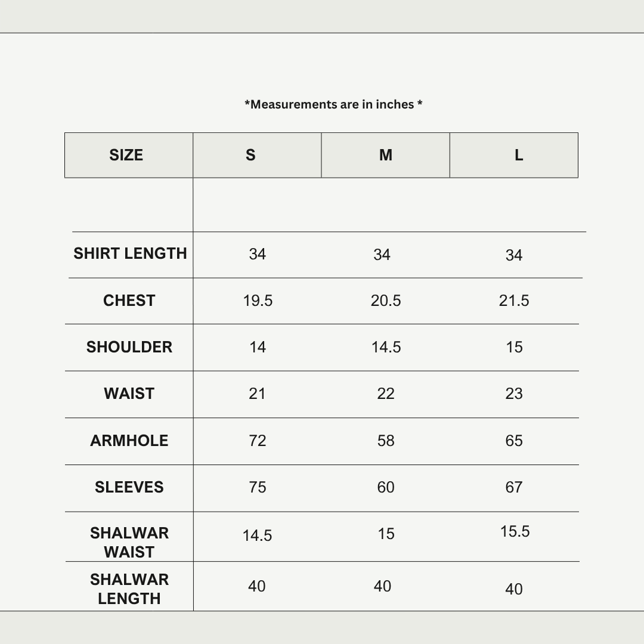Click armhole value 72 for size S

[258, 441]
